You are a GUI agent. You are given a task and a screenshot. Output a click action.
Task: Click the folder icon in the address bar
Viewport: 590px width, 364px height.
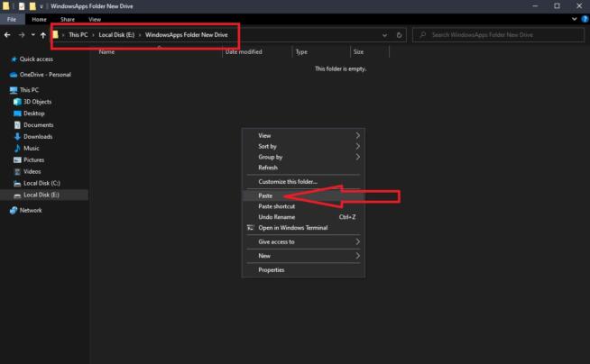tap(56, 35)
